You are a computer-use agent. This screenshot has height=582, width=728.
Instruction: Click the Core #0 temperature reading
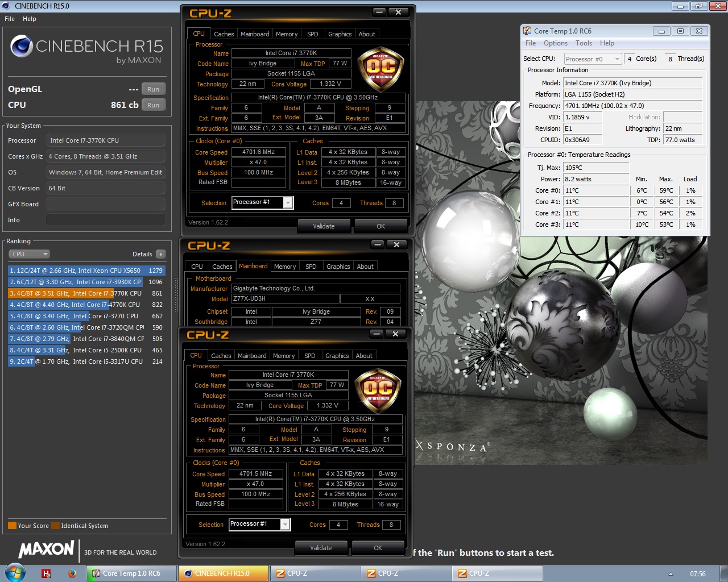(596, 190)
